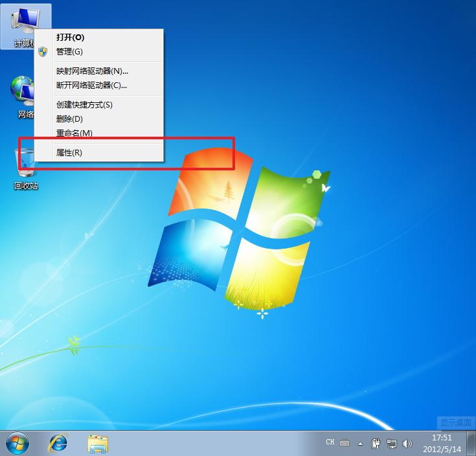Screen dimensions: 476x456
Task: Choose 重命名(M) in the context menu
Action: tap(99, 133)
